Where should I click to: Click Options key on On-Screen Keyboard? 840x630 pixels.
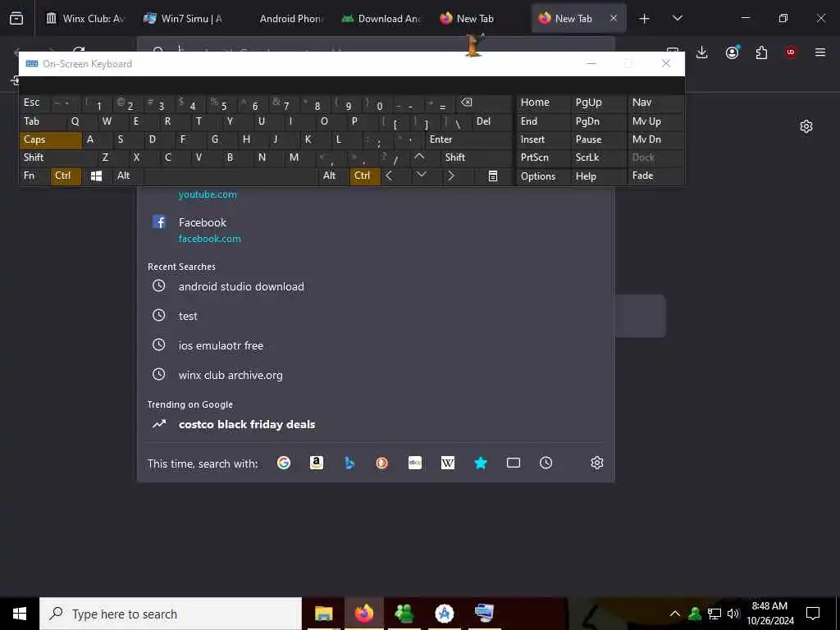coord(543,176)
